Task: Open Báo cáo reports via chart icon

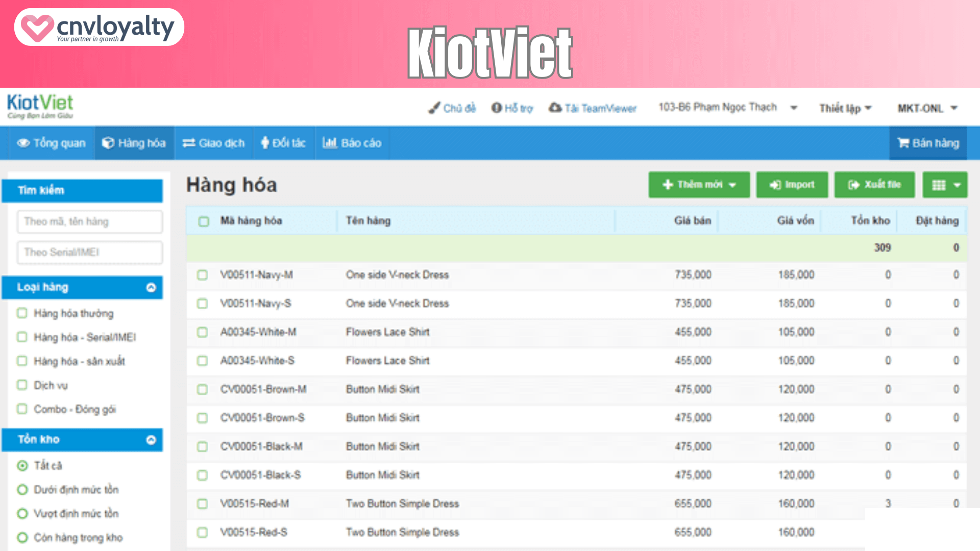Action: click(352, 143)
